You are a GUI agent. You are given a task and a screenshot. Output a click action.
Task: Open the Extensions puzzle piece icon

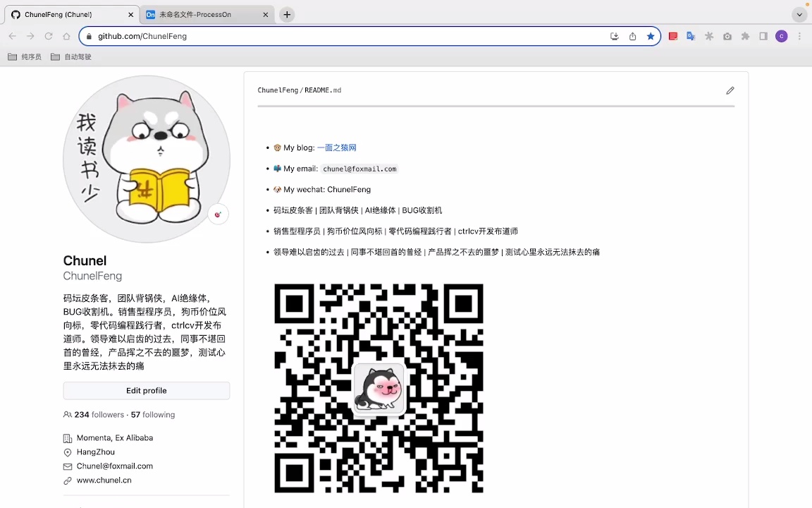pyautogui.click(x=745, y=36)
